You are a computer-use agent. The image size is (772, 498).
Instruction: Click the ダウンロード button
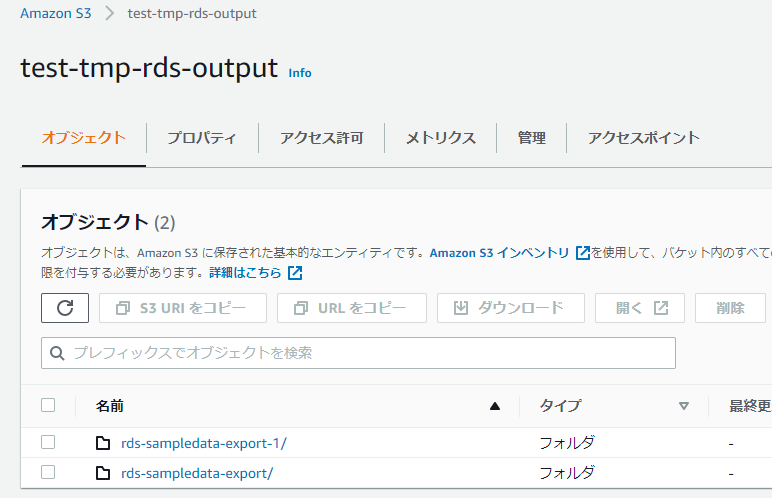(511, 308)
